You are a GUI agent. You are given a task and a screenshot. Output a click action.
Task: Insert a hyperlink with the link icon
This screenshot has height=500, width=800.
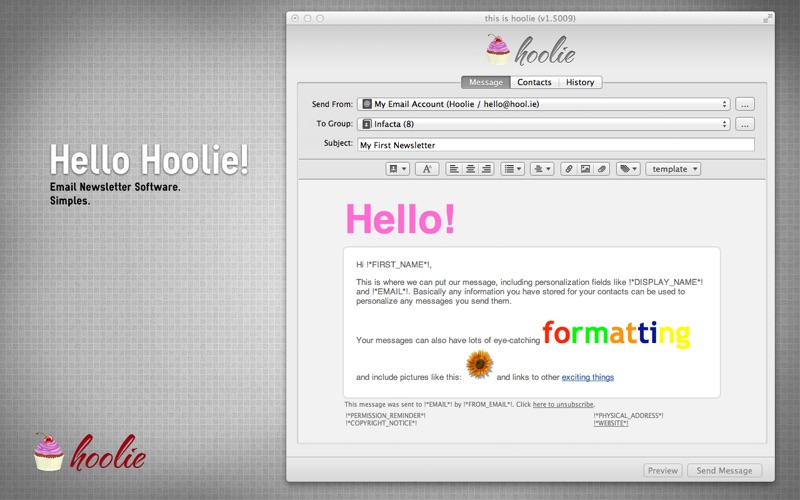coord(568,169)
